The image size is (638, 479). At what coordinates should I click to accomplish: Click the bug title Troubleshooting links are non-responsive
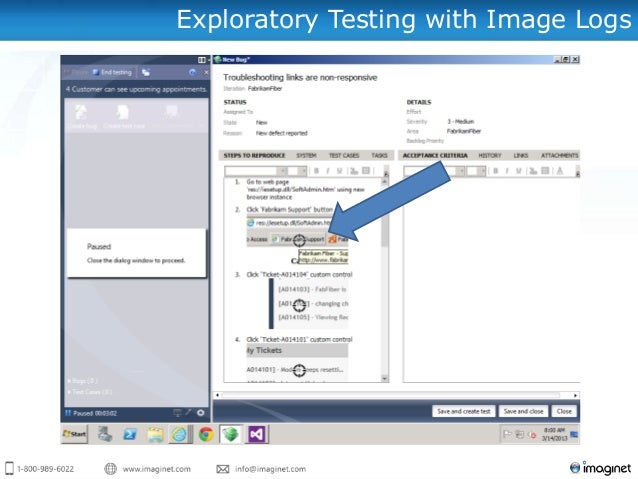tap(300, 77)
